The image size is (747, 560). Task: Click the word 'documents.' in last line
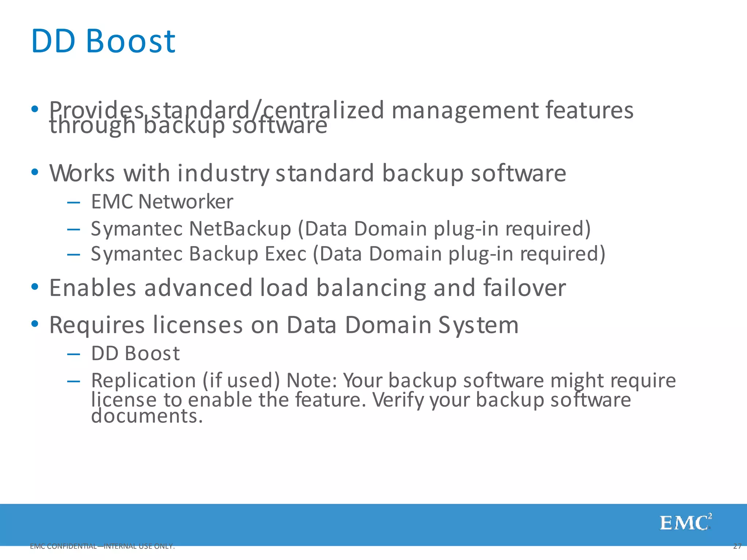(147, 416)
